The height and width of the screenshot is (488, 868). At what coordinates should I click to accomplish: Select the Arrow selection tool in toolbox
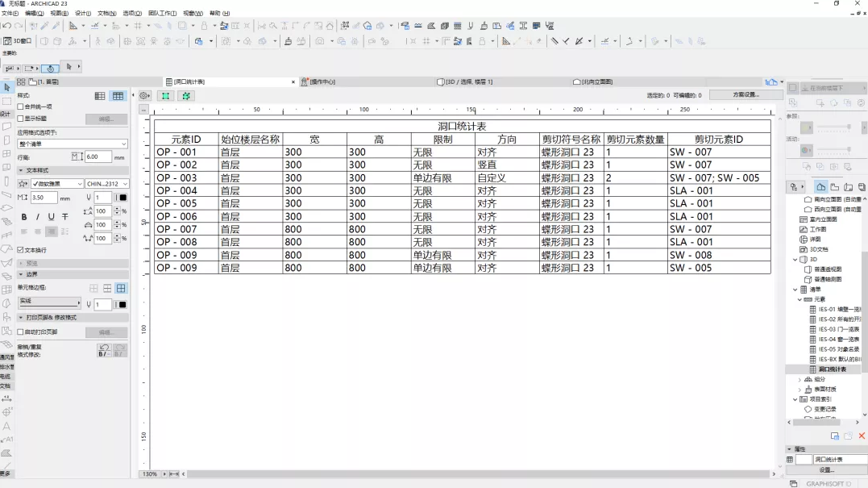tap(6, 87)
